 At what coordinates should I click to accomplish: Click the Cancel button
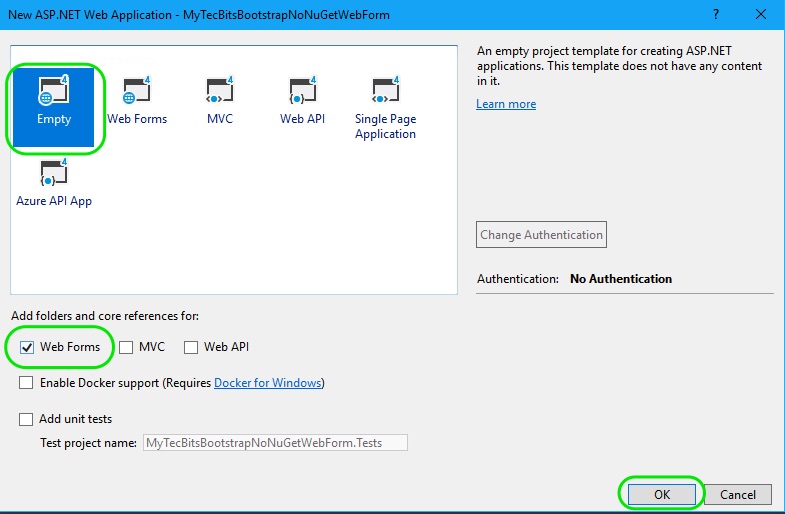738,494
